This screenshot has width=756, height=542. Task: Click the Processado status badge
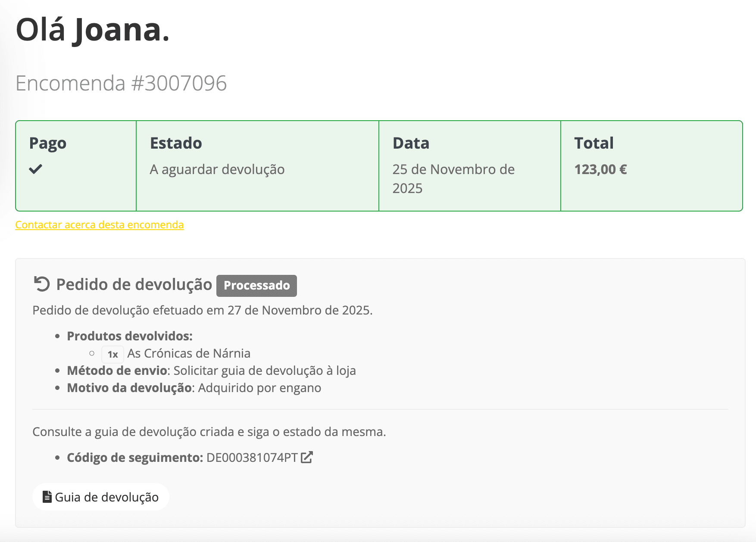pyautogui.click(x=256, y=285)
